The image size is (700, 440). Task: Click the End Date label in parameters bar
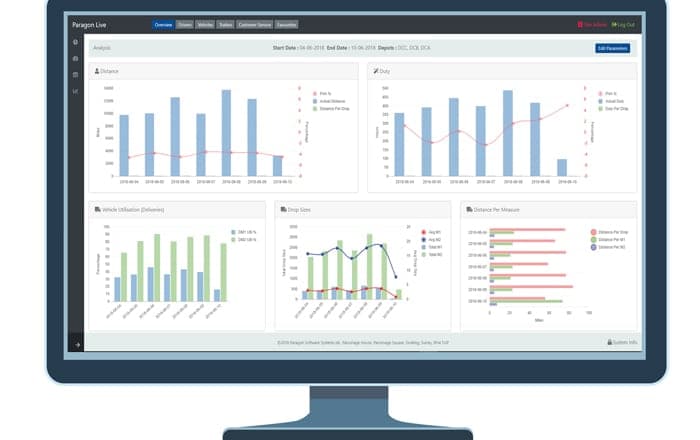tap(337, 48)
